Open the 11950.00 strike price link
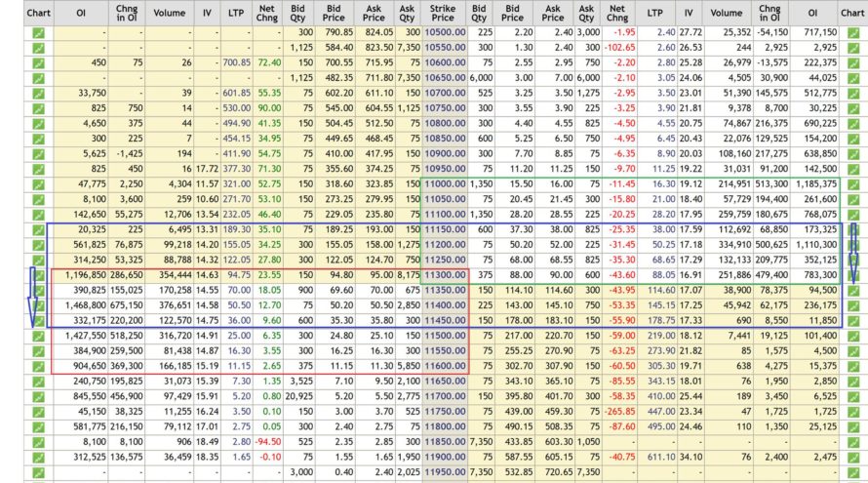The image size is (868, 483). (x=445, y=472)
